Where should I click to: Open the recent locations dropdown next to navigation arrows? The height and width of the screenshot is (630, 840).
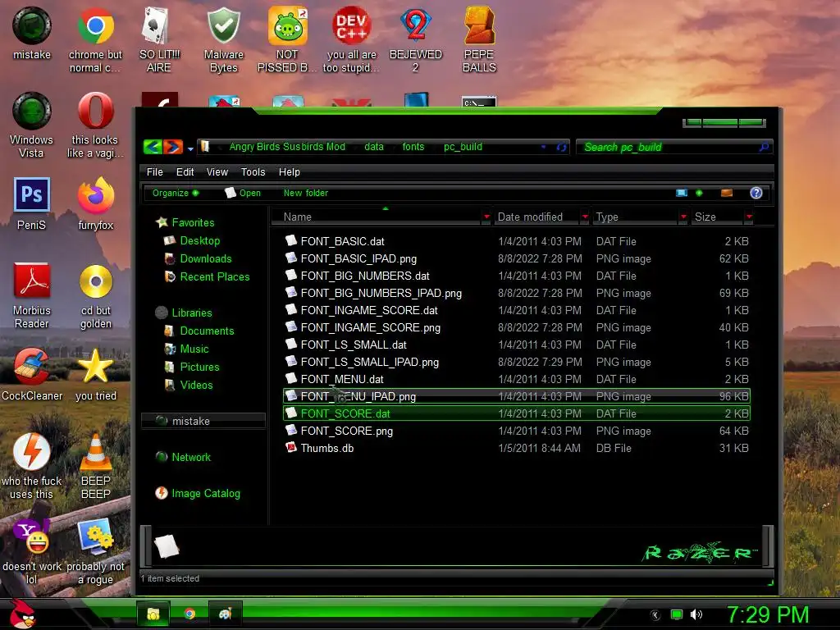190,148
